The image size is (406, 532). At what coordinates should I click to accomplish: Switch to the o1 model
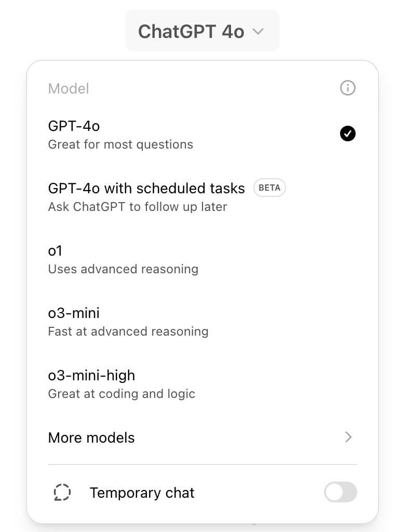click(x=55, y=251)
